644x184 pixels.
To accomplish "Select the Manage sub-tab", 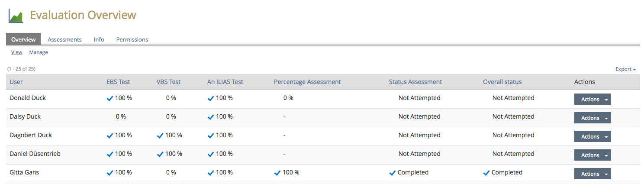I will pos(39,52).
